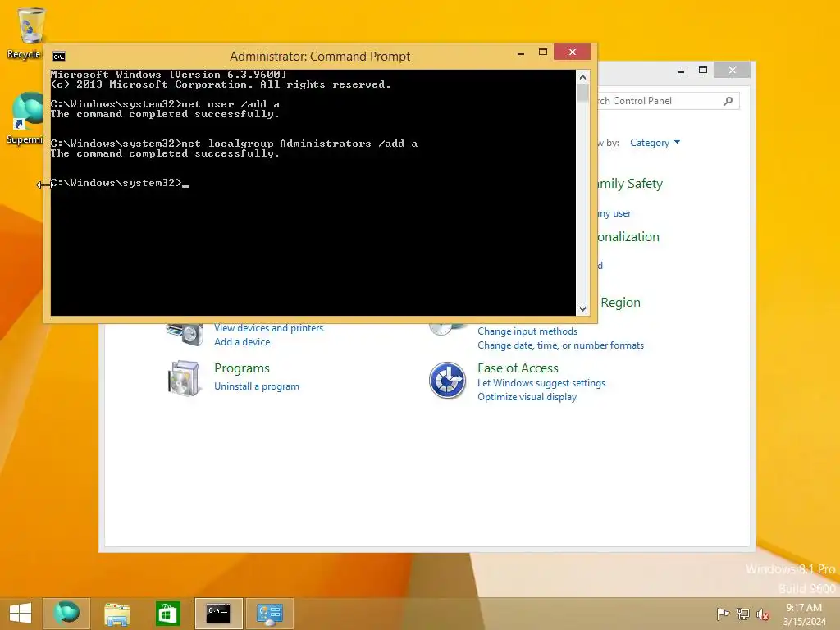Click Command Prompt scrollbar down arrow
The height and width of the screenshot is (630, 840).
point(583,309)
